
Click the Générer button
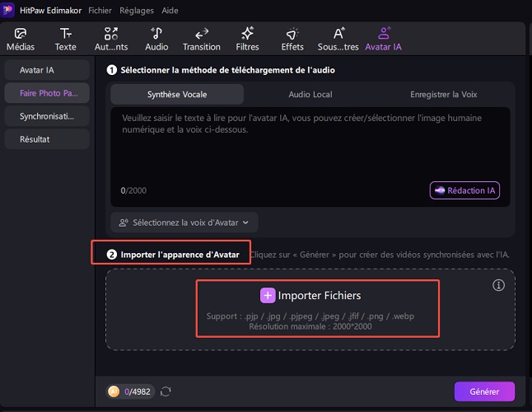[484, 391]
